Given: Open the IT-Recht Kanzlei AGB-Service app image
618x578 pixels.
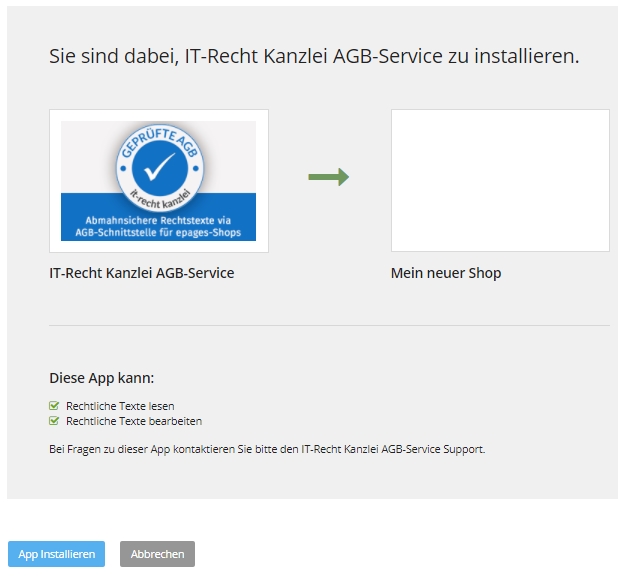Looking at the screenshot, I should (x=159, y=181).
